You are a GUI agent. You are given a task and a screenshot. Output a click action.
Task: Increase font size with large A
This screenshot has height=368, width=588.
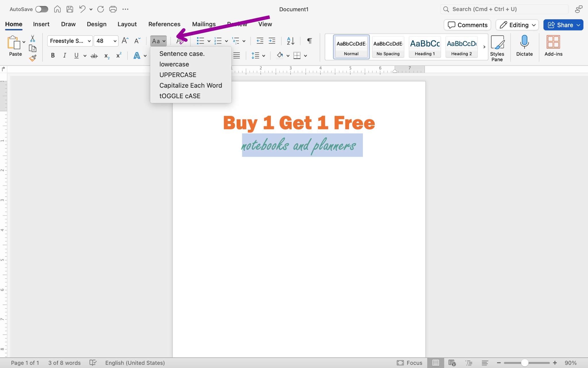[x=125, y=41]
